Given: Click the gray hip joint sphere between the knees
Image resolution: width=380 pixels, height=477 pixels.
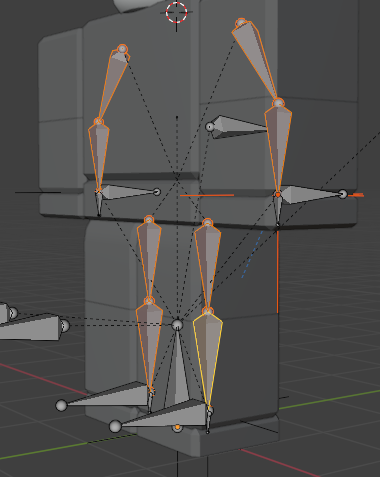Looking at the screenshot, I should [177, 324].
